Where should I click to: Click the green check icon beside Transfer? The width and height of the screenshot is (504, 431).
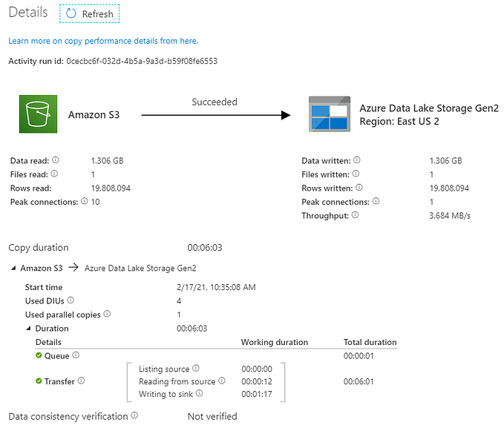39,381
